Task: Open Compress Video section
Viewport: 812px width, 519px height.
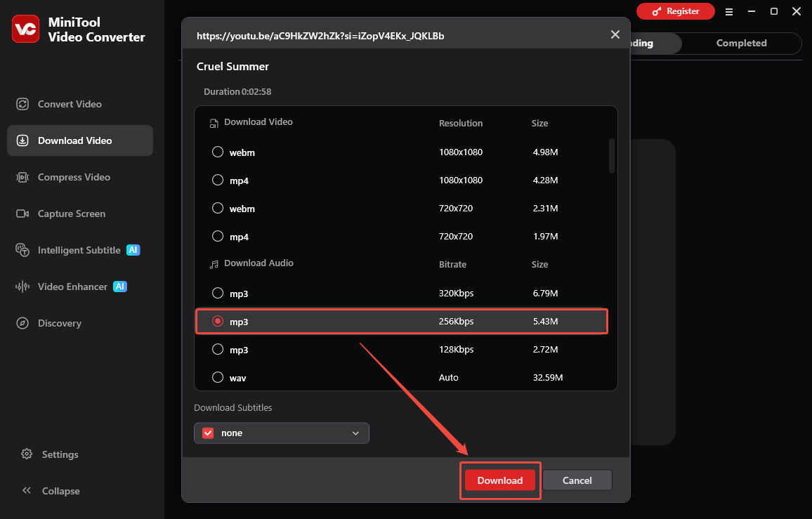Action: coord(80,177)
